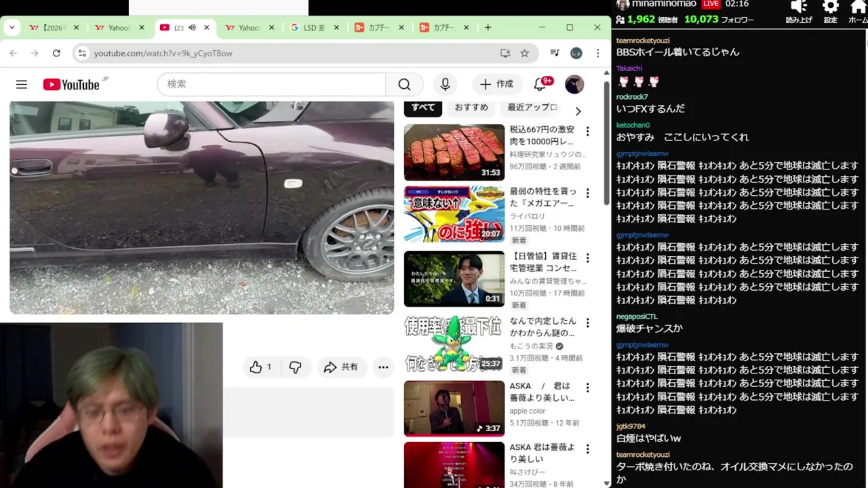Select the すべて filter chip
The height and width of the screenshot is (488, 868).
pyautogui.click(x=423, y=108)
